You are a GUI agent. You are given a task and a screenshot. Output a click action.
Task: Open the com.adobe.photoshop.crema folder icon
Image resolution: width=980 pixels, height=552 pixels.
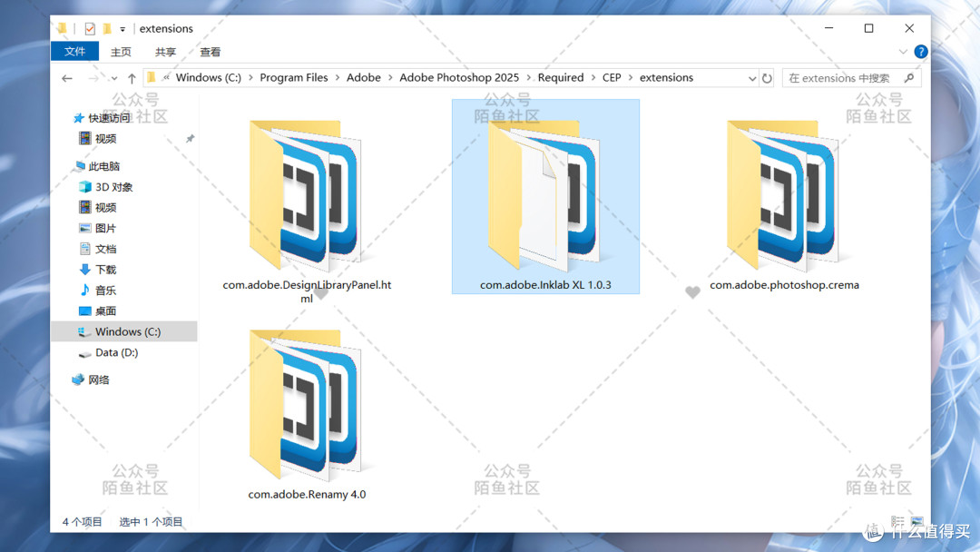click(x=782, y=195)
